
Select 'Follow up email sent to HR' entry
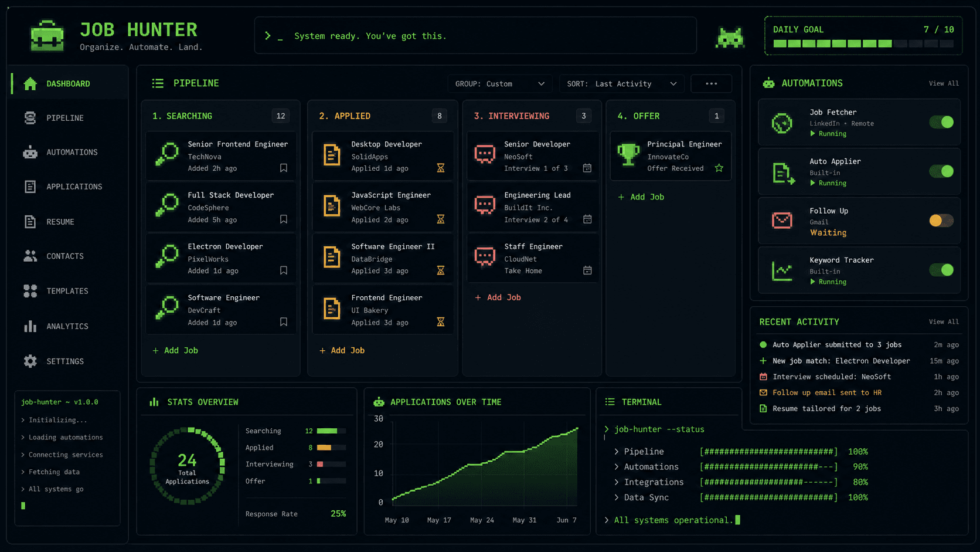pyautogui.click(x=859, y=392)
